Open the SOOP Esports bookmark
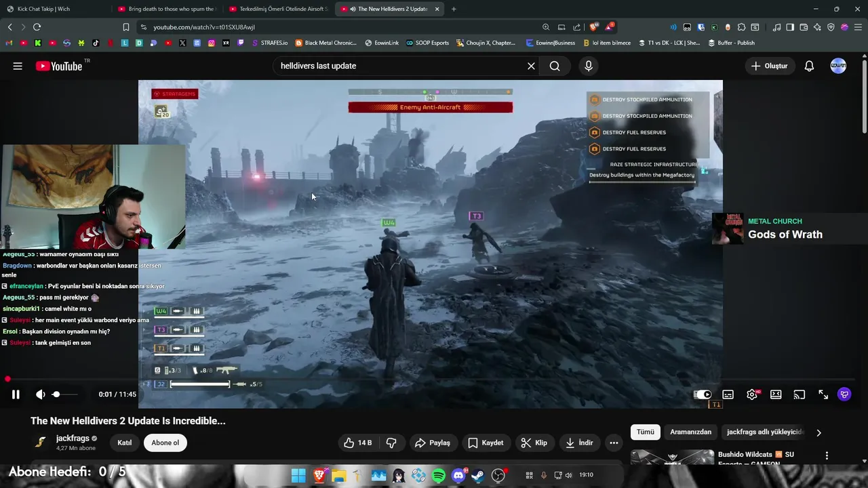Screen dimensions: 868x488 click(427, 43)
